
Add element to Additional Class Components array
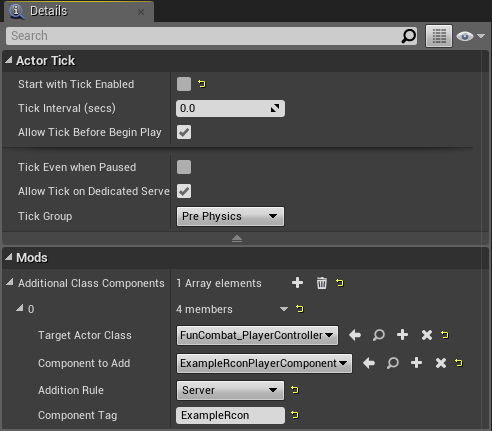[x=297, y=283]
